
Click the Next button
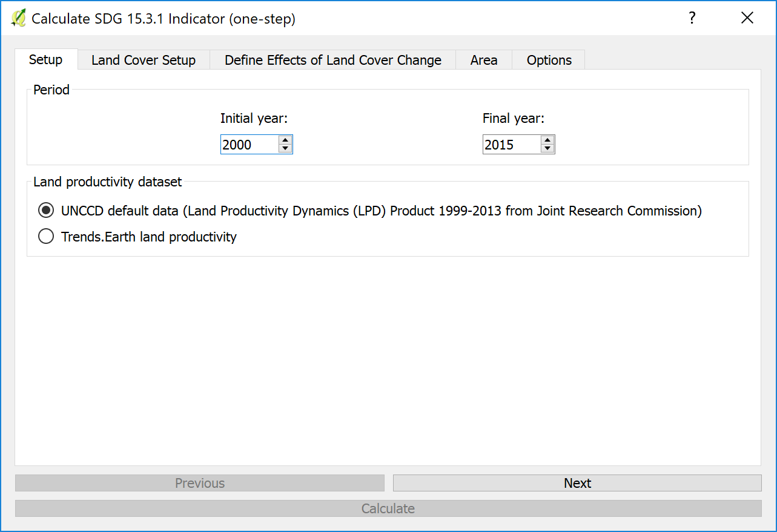click(x=577, y=483)
